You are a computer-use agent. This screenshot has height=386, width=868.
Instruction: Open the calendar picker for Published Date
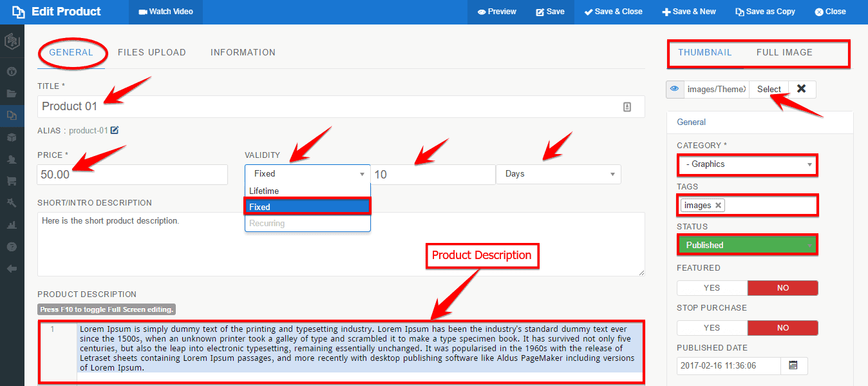(795, 365)
